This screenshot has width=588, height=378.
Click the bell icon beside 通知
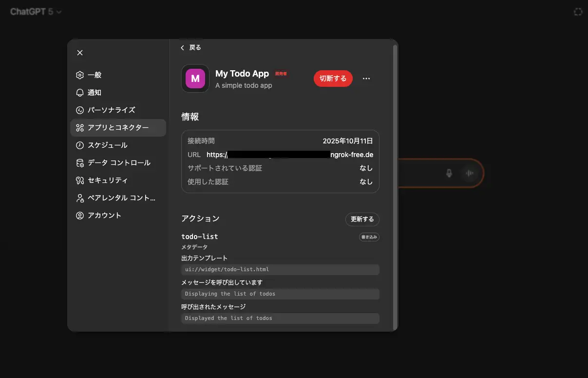click(80, 93)
